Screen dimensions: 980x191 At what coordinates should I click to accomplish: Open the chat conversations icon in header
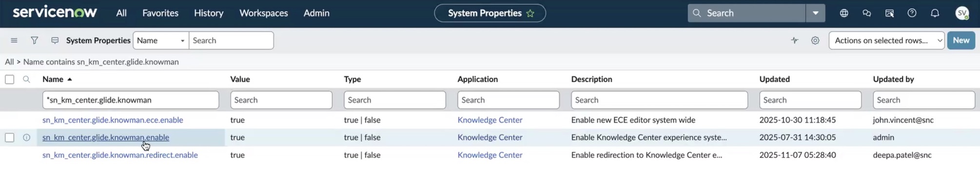[866, 13]
